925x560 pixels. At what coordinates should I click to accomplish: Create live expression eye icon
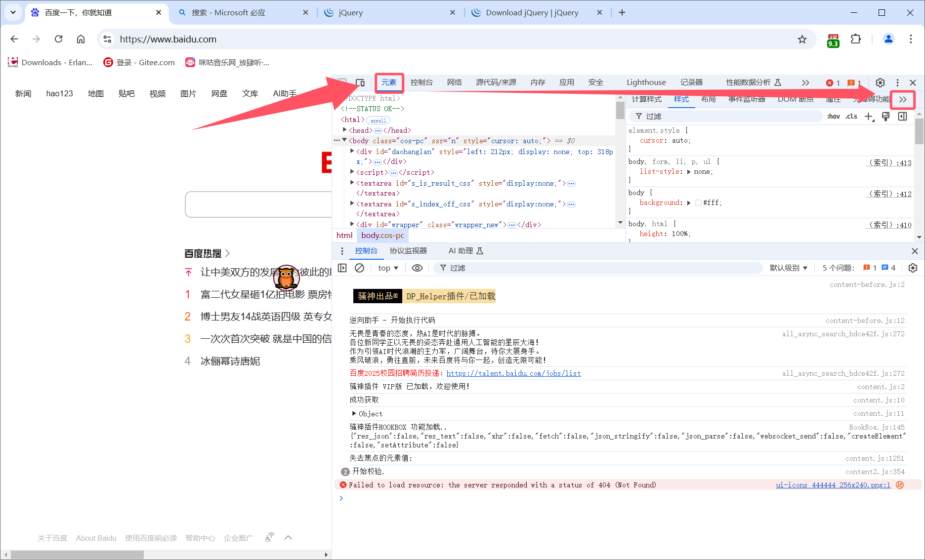tap(417, 268)
